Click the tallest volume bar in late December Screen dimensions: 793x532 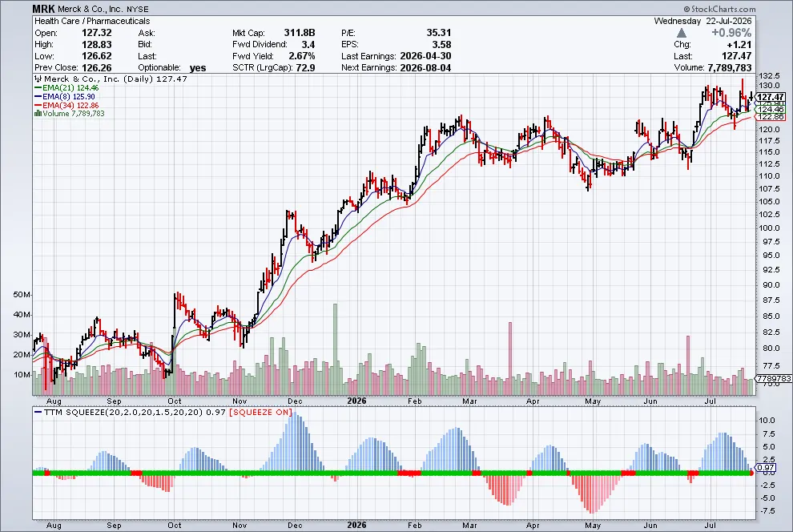335,349
